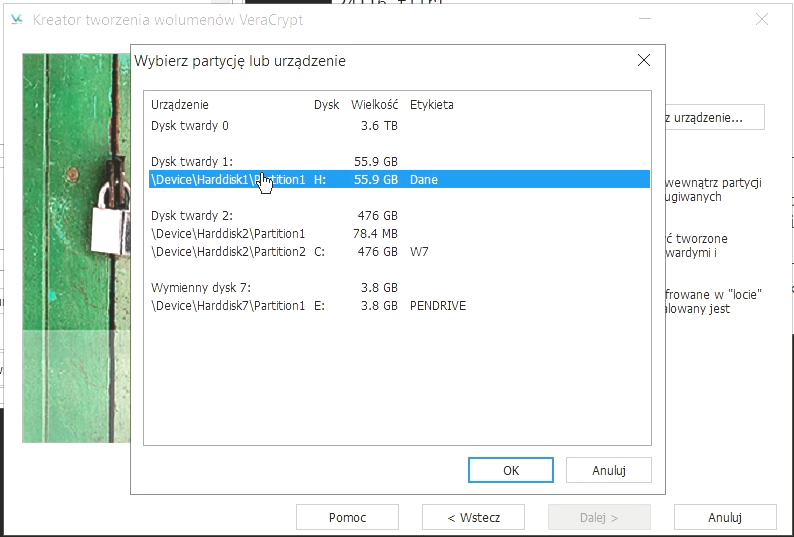
Task: Click the 'PENDRIVE' label cell
Action: click(438, 306)
